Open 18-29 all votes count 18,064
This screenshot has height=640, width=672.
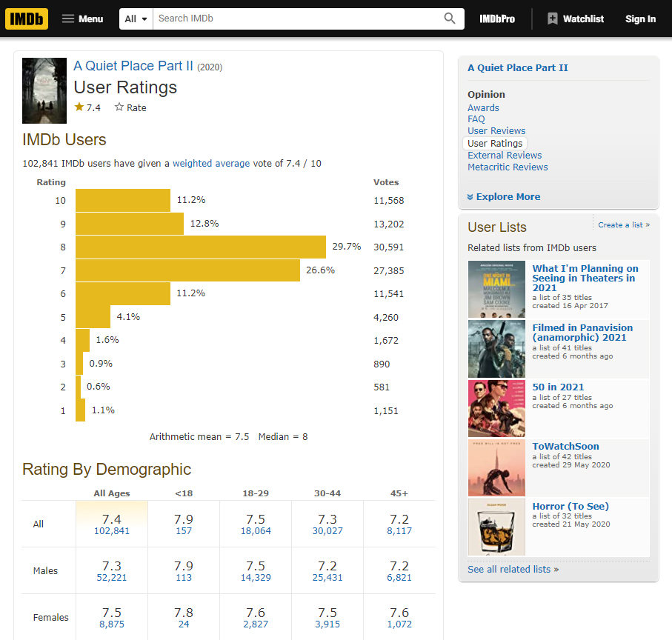256,531
